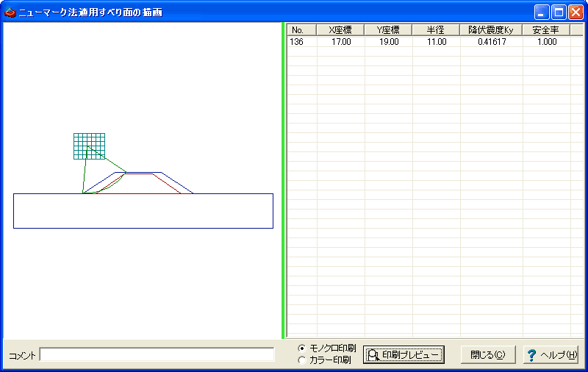Image resolution: width=588 pixels, height=372 pixels.
Task: Select row number 136 cell
Action: [x=302, y=42]
